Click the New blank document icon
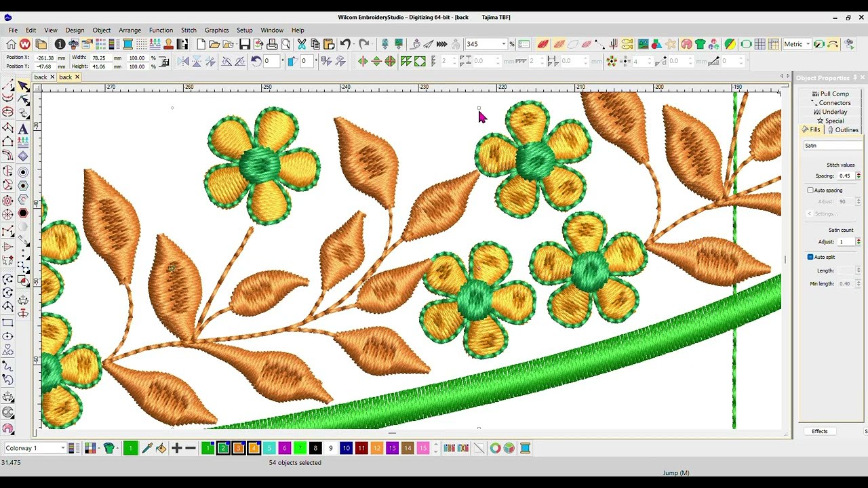 coord(201,44)
